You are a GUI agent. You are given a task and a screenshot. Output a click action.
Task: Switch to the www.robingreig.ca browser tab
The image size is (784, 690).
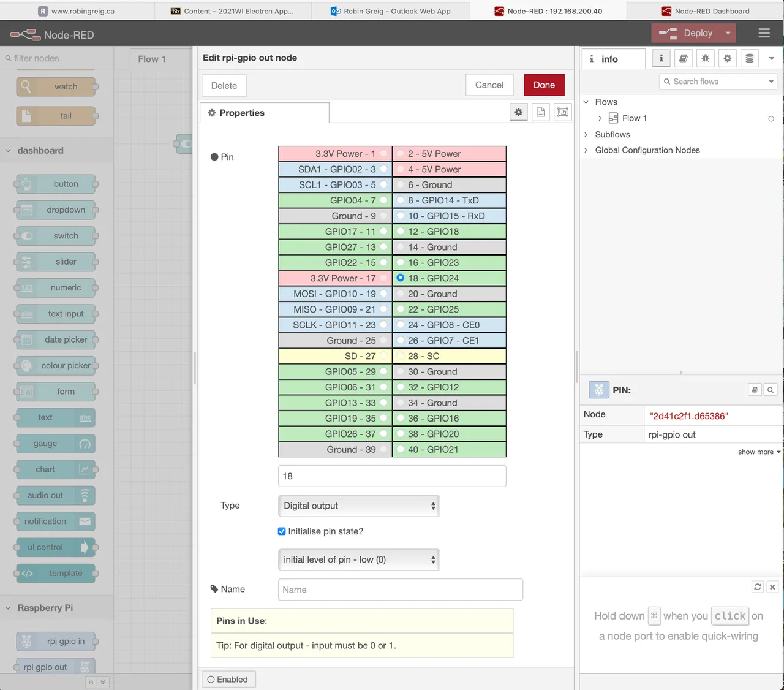(x=77, y=11)
